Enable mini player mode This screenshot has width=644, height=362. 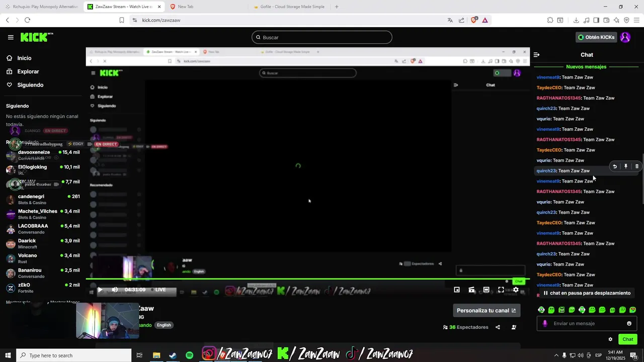coord(457,290)
